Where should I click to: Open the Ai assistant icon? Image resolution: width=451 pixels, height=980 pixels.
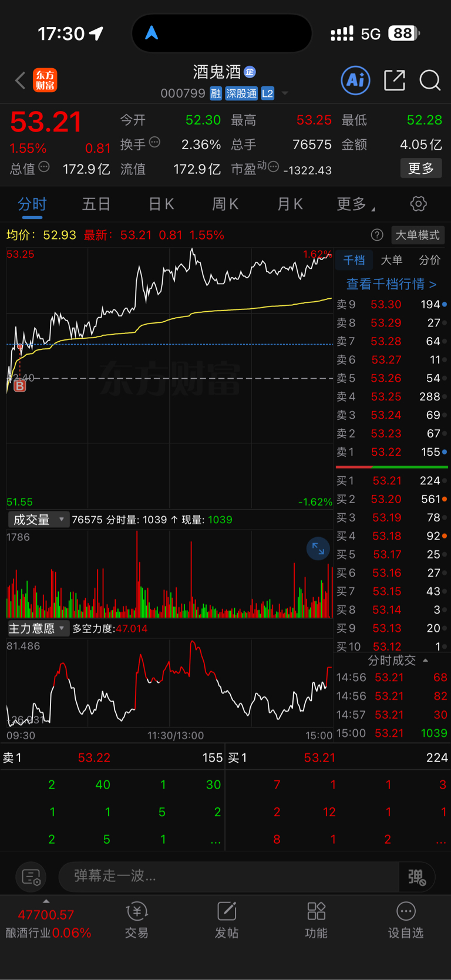pos(355,80)
